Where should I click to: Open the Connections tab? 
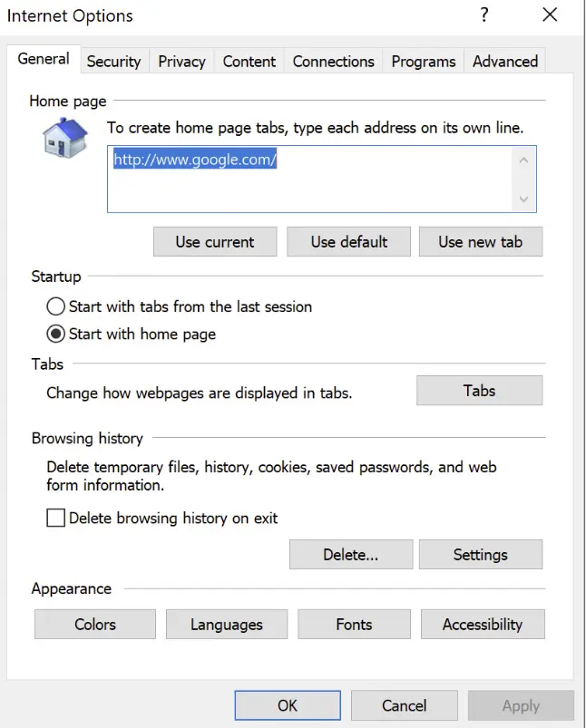(333, 62)
